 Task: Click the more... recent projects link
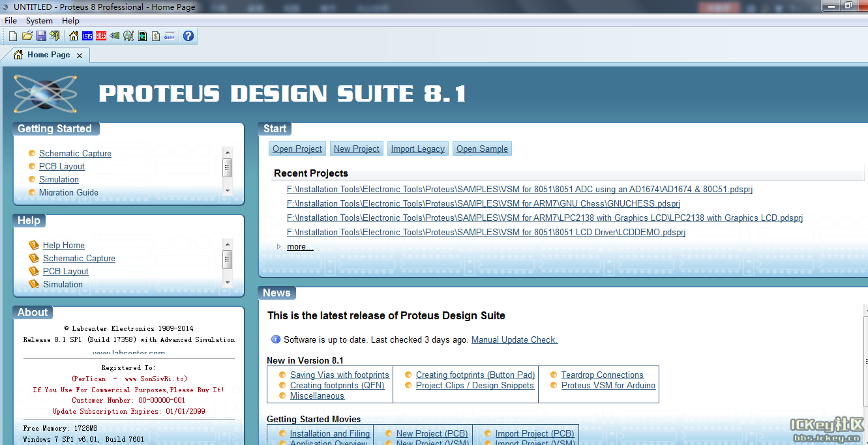pyautogui.click(x=300, y=247)
